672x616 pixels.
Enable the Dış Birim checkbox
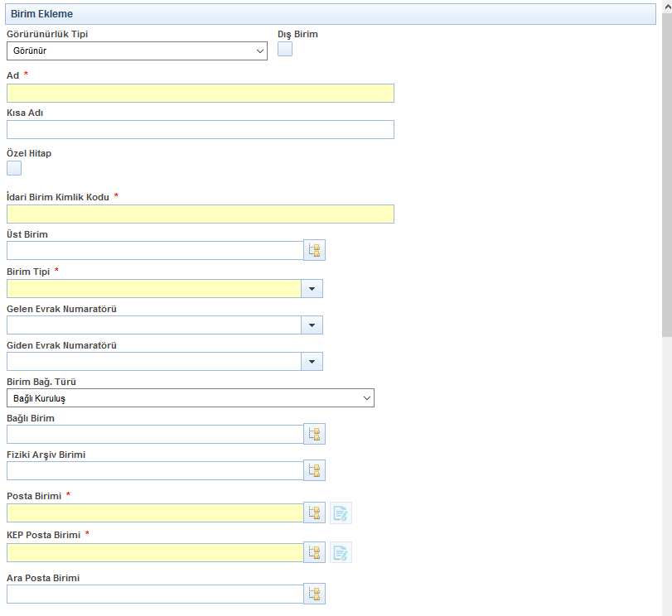coord(285,50)
